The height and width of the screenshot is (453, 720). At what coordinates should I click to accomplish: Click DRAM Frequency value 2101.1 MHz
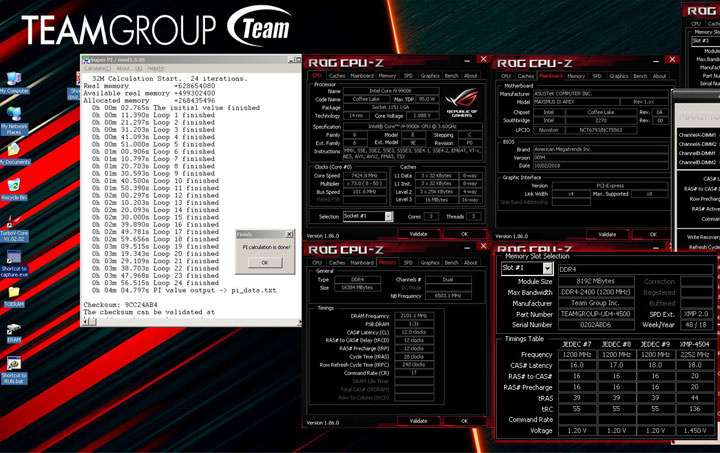pos(414,316)
